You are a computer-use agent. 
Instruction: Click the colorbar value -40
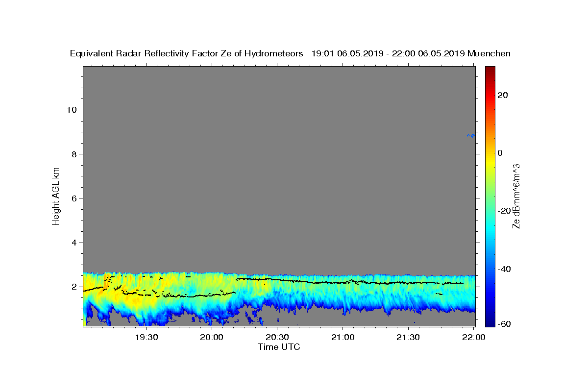click(503, 269)
